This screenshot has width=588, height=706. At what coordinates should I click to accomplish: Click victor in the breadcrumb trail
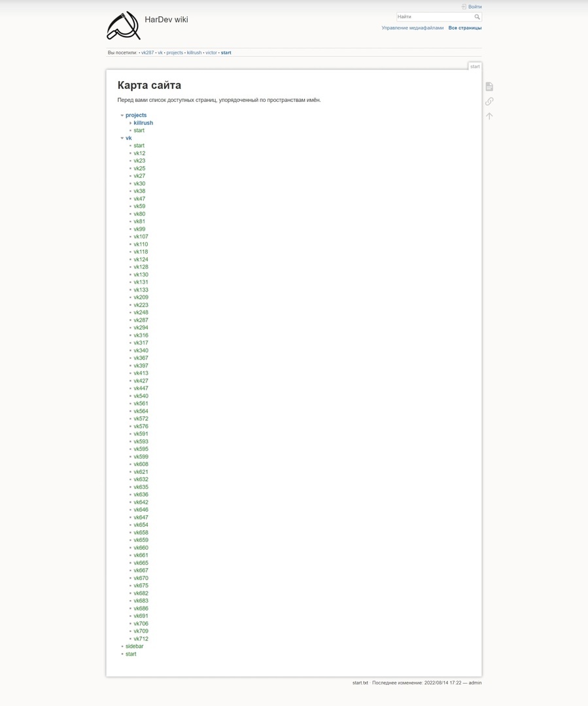pyautogui.click(x=211, y=53)
